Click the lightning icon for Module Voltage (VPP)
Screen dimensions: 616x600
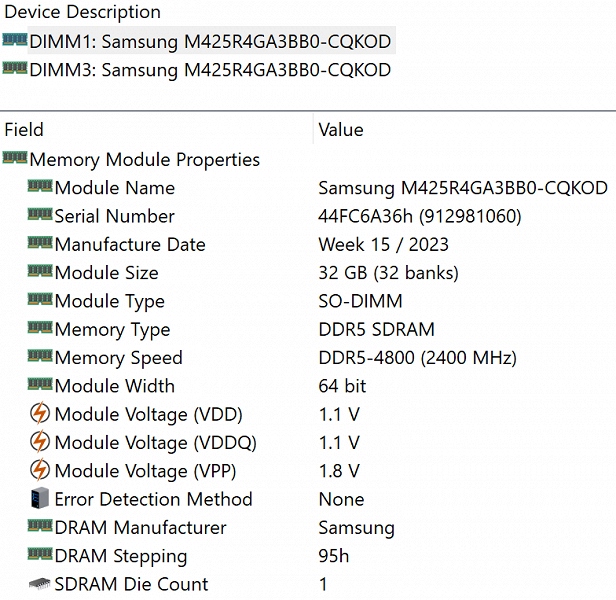(x=40, y=470)
